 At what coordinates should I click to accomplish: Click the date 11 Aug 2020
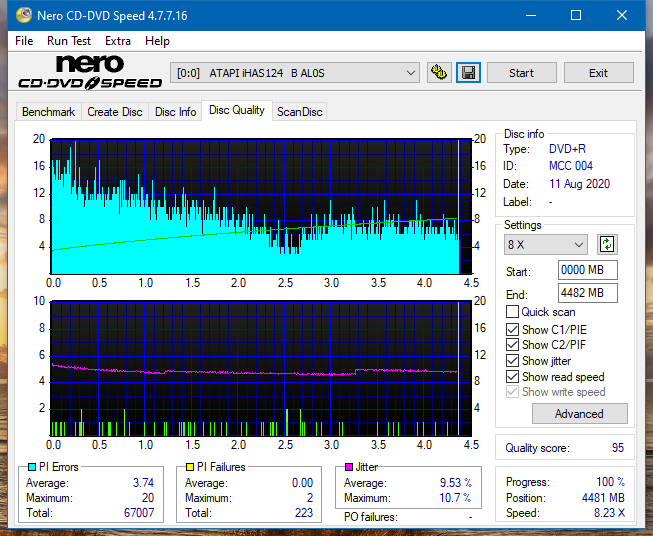pyautogui.click(x=579, y=184)
